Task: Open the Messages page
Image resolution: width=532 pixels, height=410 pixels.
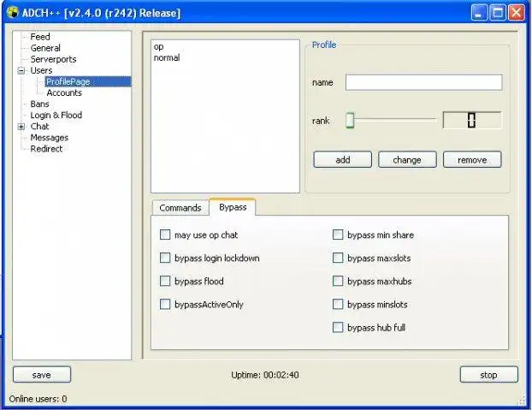Action: coord(50,138)
